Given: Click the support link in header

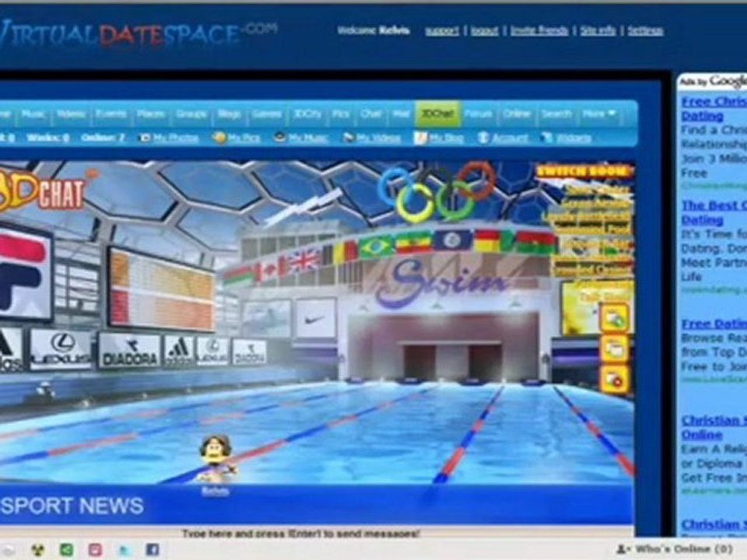Looking at the screenshot, I should 442,31.
